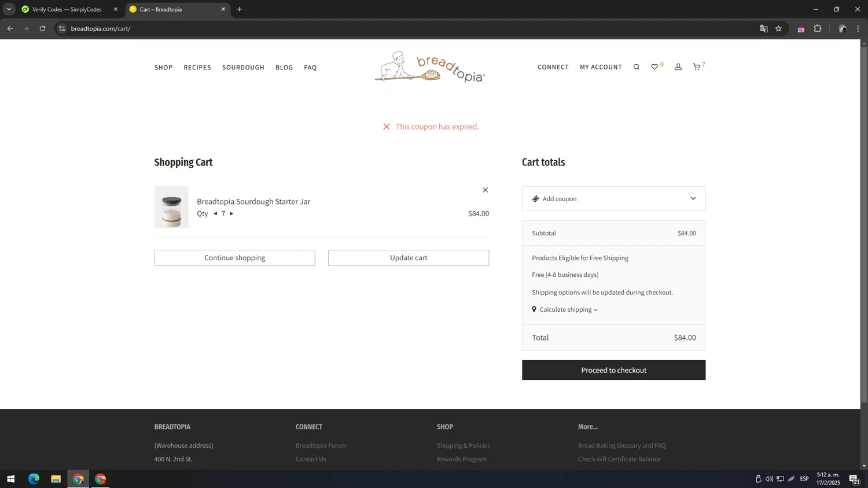
Task: Open the site search magnifier icon
Action: point(636,67)
